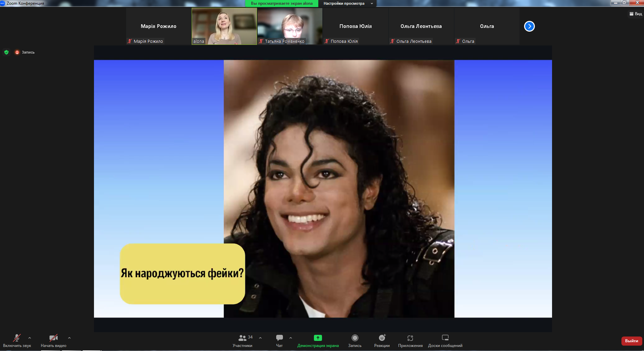Expand video options arrow beside camera
This screenshot has width=644, height=351.
click(69, 338)
